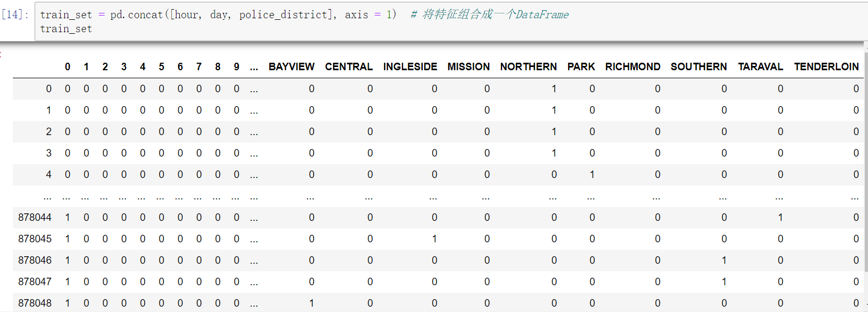The width and height of the screenshot is (868, 312).
Task: Click column header 5
Action: (161, 67)
